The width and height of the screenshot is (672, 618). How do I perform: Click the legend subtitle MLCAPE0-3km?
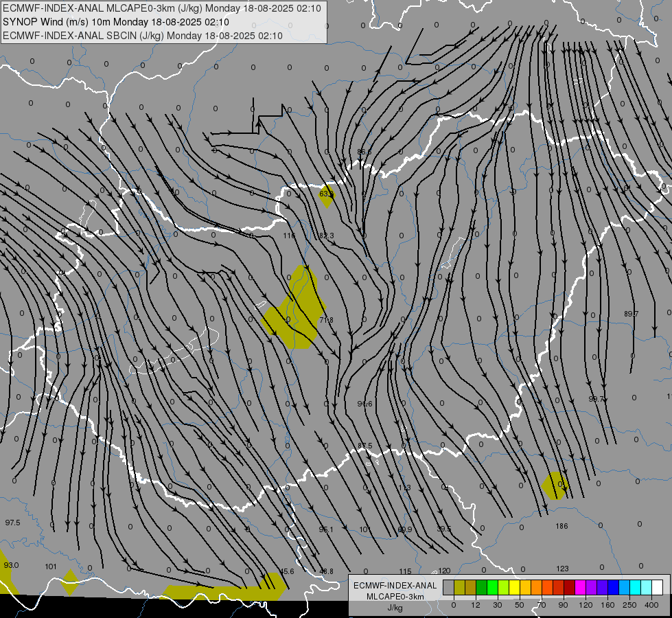(x=395, y=597)
